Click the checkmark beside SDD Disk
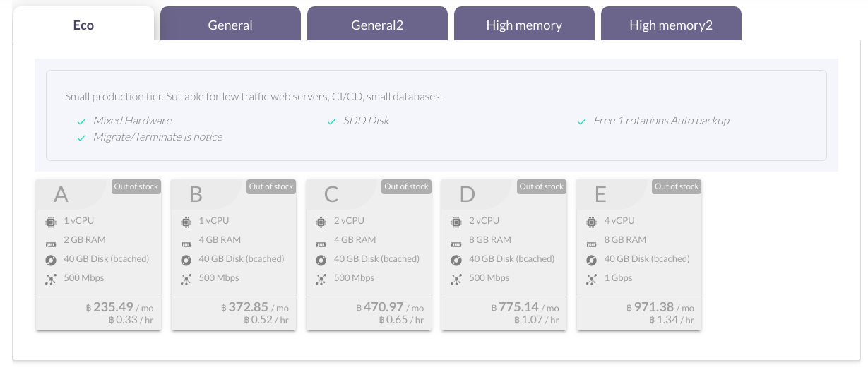Screen dimensions: 868x370 coord(332,121)
